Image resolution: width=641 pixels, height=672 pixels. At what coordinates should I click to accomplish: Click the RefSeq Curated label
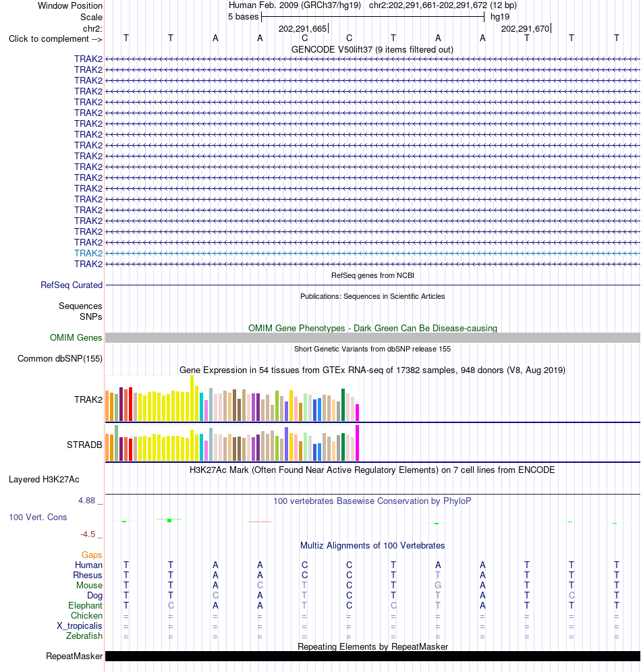coord(72,285)
